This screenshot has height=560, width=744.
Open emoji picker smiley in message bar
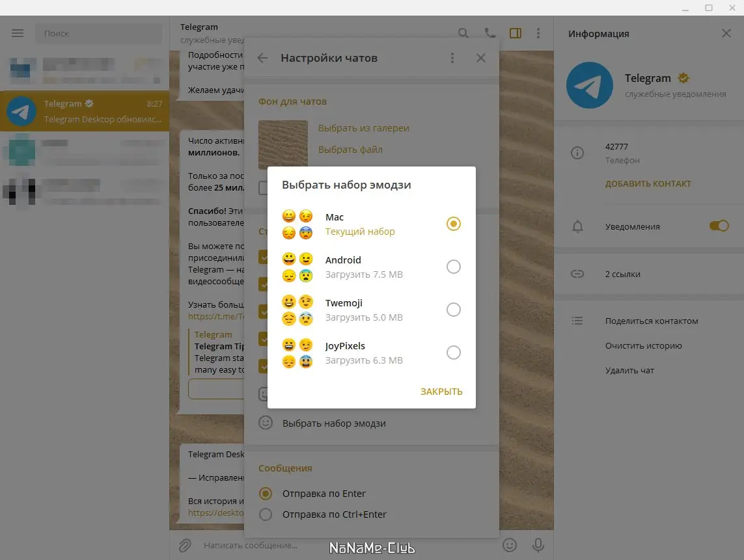coord(510,545)
